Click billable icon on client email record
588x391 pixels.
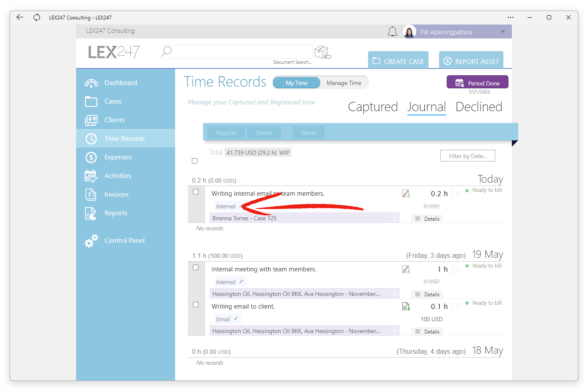click(406, 306)
